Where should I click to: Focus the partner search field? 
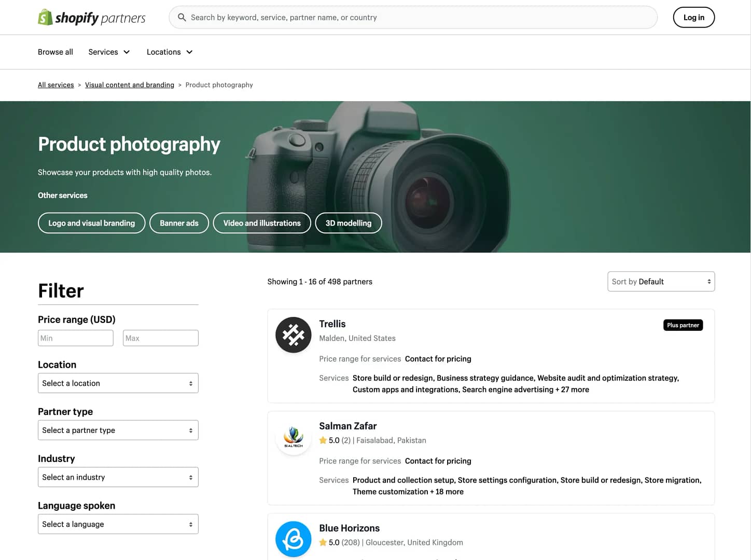pyautogui.click(x=413, y=17)
